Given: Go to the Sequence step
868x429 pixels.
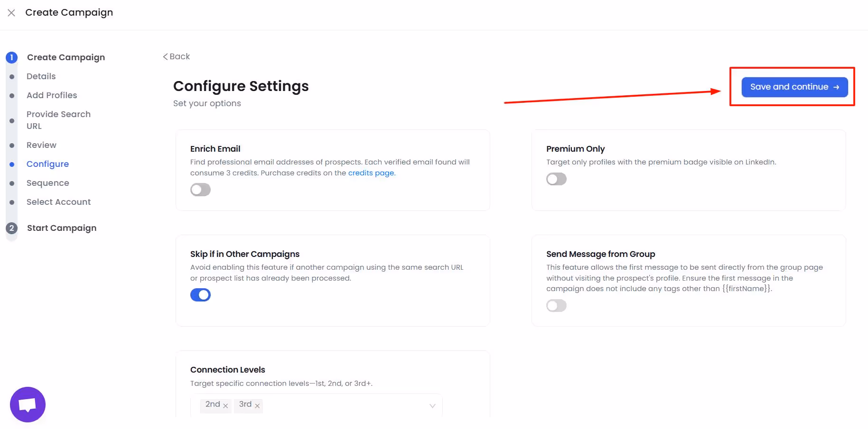Looking at the screenshot, I should [x=48, y=183].
